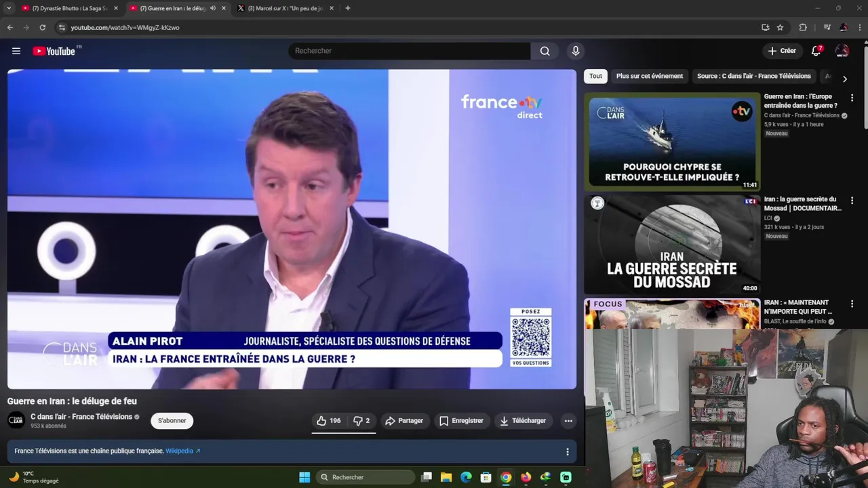Open C dans l'air channel avatar
Screen dimensions: 868x488
(x=16, y=421)
